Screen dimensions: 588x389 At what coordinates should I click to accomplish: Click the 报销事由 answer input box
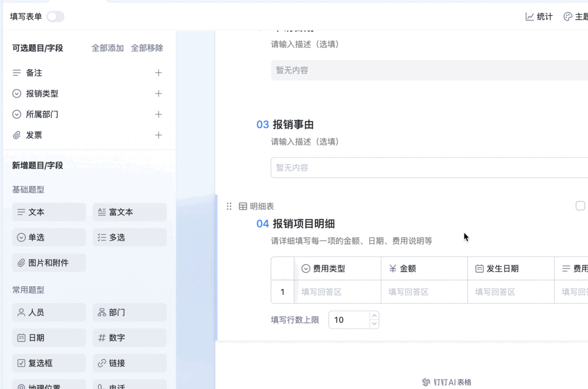pyautogui.click(x=430, y=167)
